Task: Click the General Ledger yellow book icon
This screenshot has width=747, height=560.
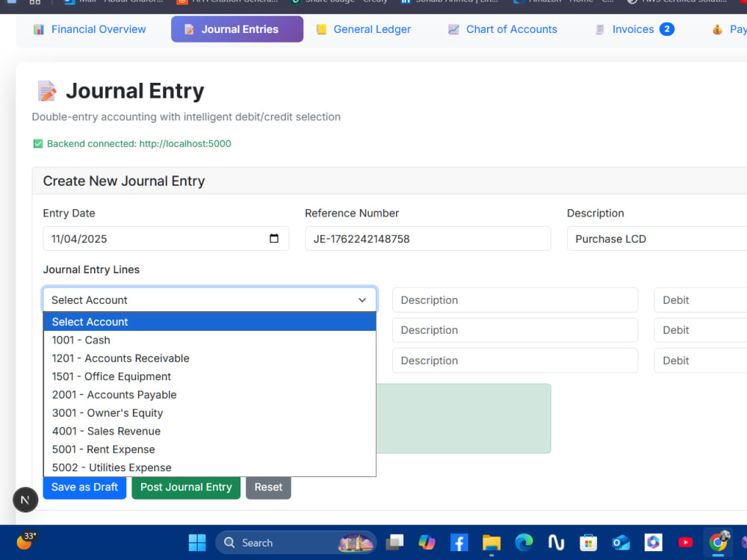Action: click(321, 30)
